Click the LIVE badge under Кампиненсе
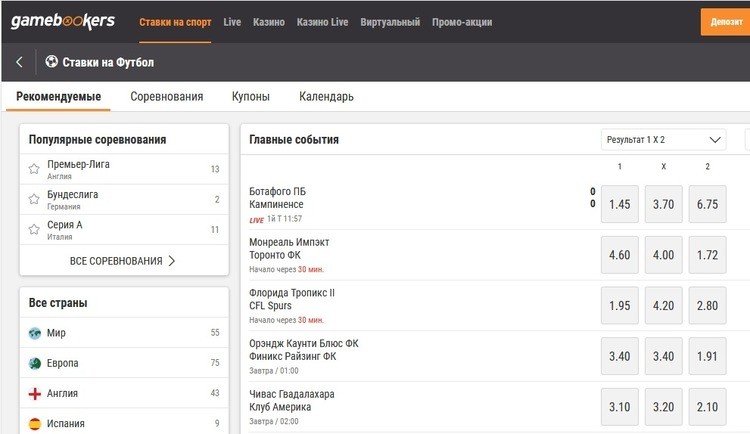The height and width of the screenshot is (434, 750). tap(256, 220)
